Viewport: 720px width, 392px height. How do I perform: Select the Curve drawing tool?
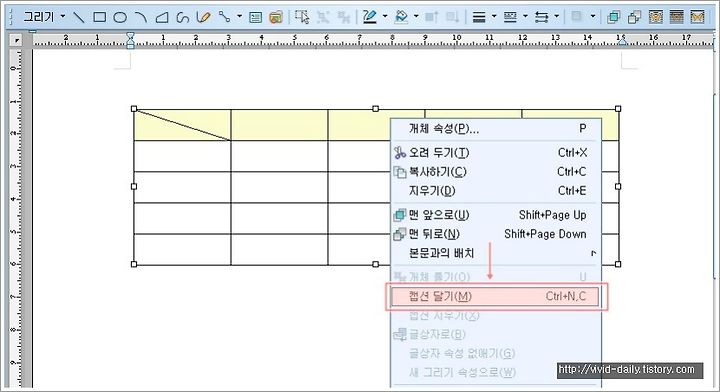click(x=182, y=17)
